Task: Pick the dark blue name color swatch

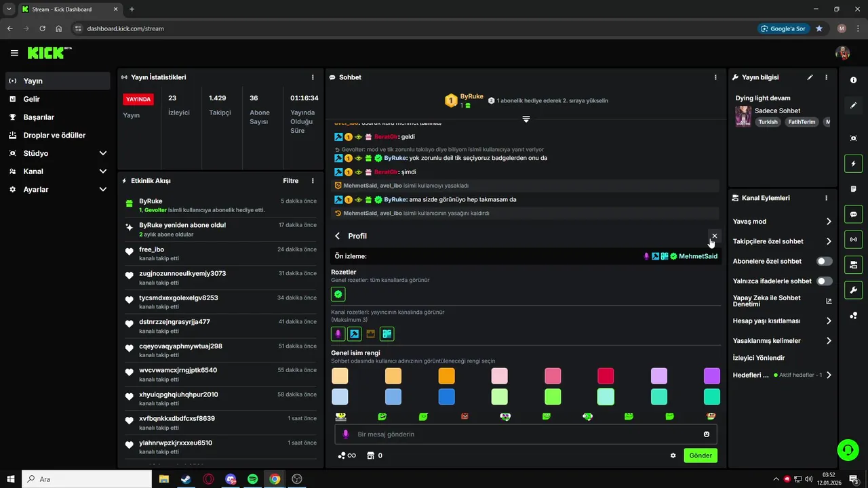Action: tap(446, 396)
